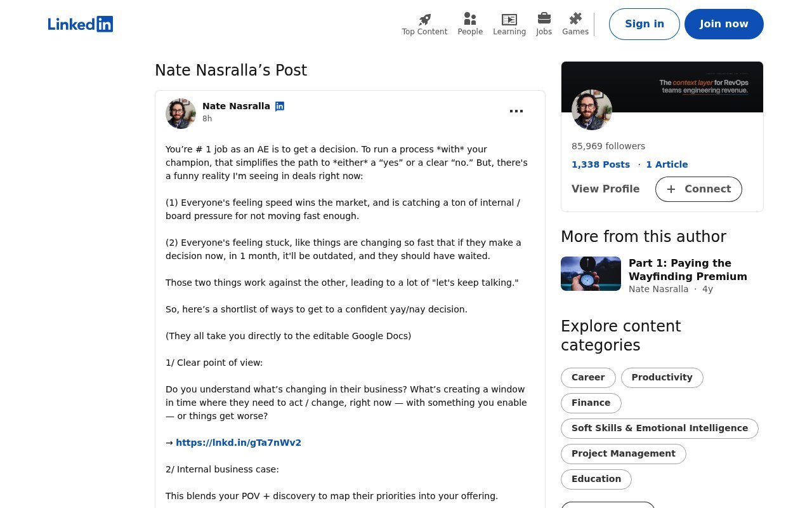The width and height of the screenshot is (812, 508).
Task: Open the post's three-dot options menu
Action: click(x=516, y=111)
